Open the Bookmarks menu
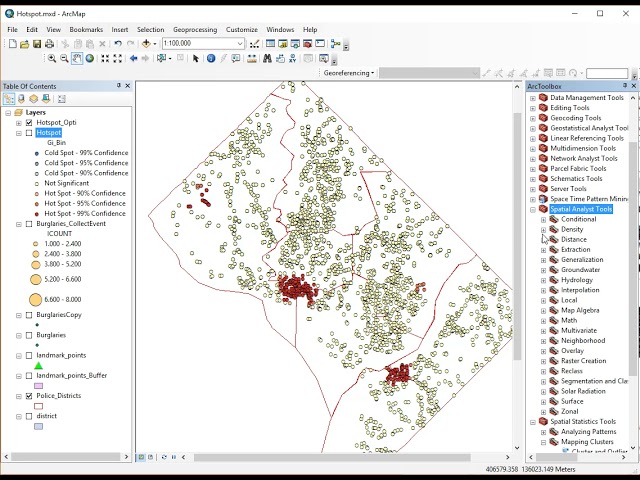This screenshot has height=480, width=640. (x=86, y=29)
